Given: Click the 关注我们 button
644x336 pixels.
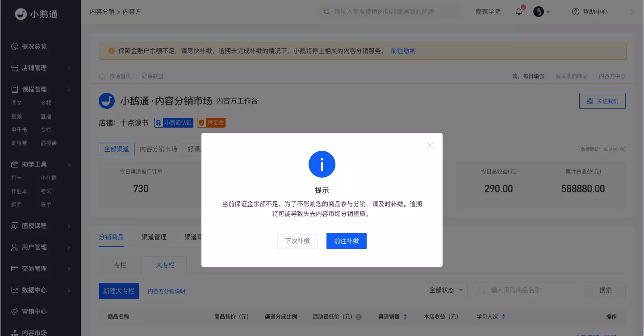Looking at the screenshot, I should (602, 101).
